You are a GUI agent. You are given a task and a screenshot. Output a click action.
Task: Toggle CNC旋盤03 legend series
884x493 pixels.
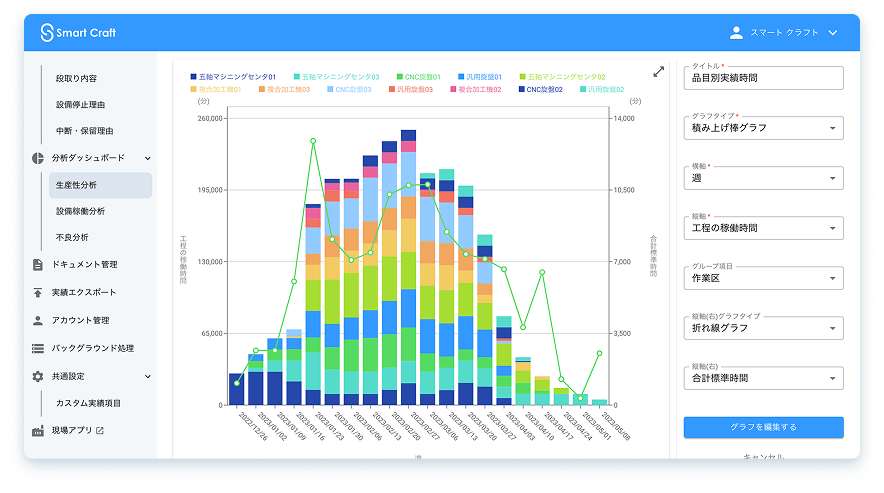(x=350, y=89)
